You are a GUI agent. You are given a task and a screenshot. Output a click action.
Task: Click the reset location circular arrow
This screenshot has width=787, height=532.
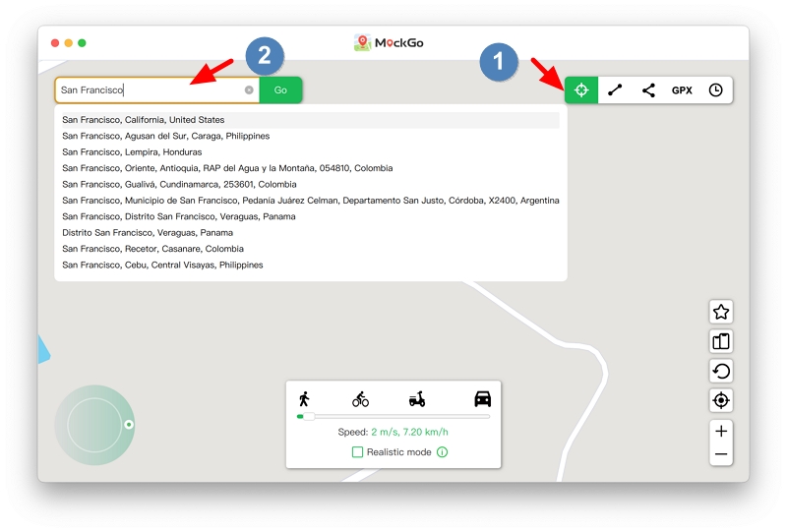721,371
